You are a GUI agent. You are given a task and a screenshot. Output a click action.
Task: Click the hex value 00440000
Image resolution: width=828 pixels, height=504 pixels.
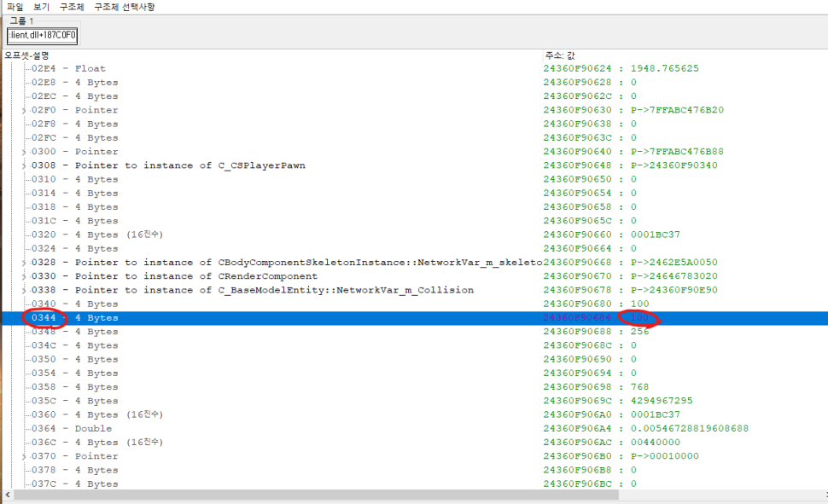click(x=656, y=443)
